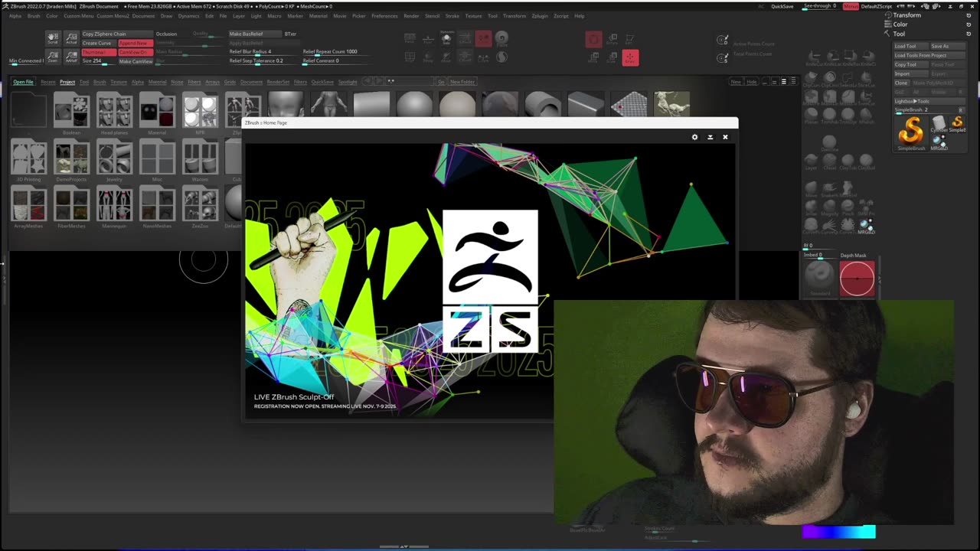Expand the Transform palette
980x551 pixels.
click(x=906, y=15)
